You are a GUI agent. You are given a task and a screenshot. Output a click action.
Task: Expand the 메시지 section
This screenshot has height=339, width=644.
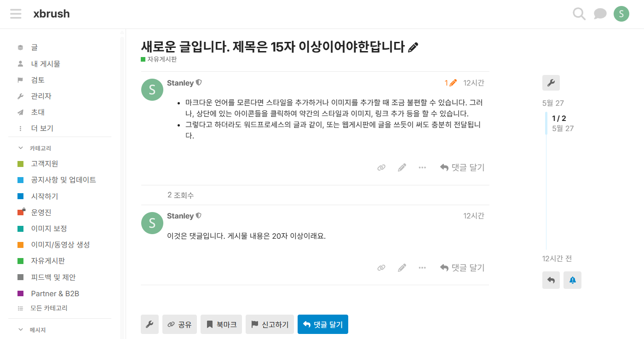click(x=20, y=329)
